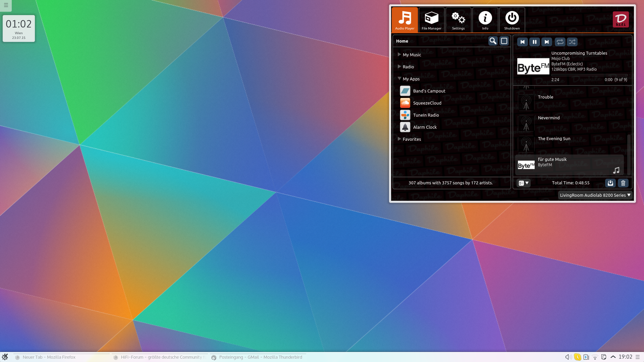
Task: Expand the Favorites tree item
Action: pos(399,139)
